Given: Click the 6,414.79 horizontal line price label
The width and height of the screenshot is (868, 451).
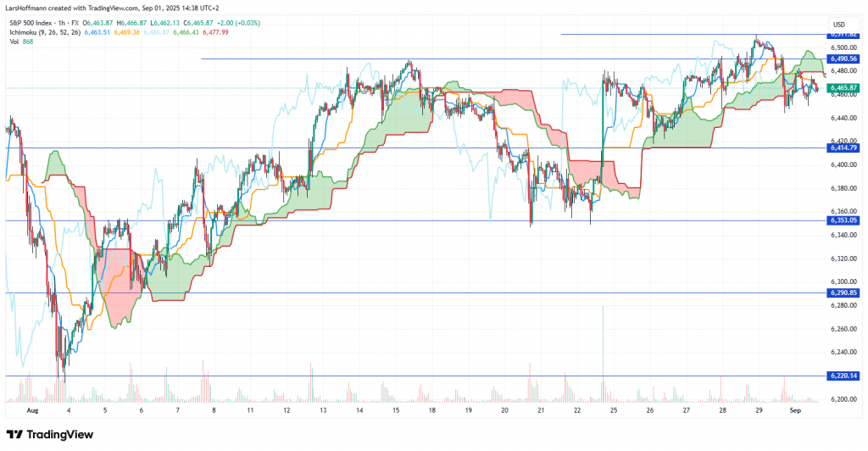Looking at the screenshot, I should [x=844, y=148].
